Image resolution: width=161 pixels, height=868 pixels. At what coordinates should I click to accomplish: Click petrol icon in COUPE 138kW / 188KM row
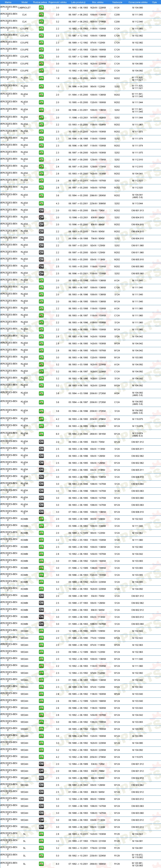pos(41,57)
